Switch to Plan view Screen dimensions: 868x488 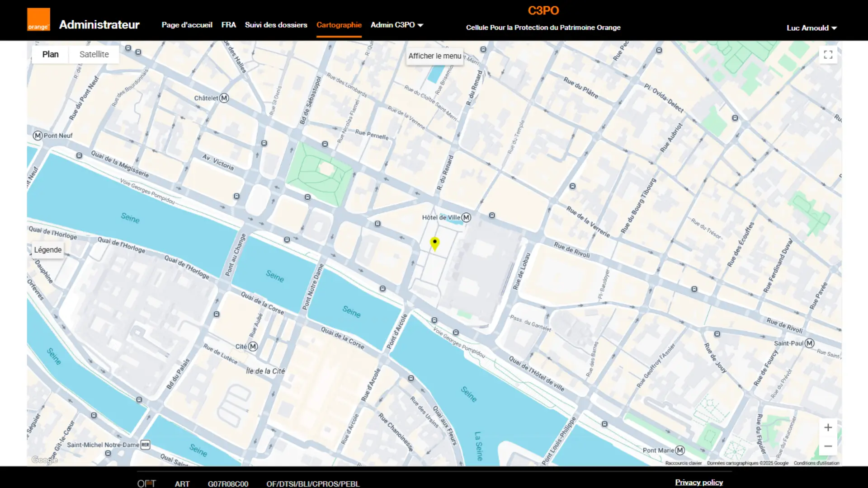point(50,54)
